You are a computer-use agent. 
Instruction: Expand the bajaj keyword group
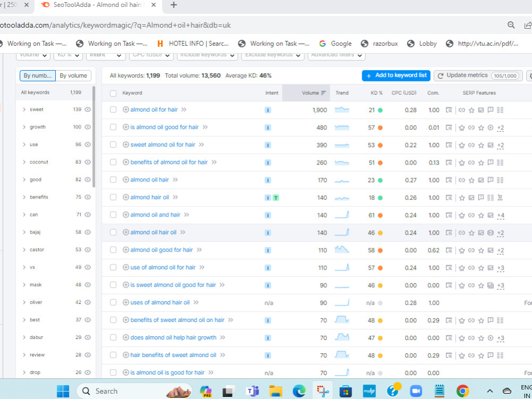[x=24, y=232]
